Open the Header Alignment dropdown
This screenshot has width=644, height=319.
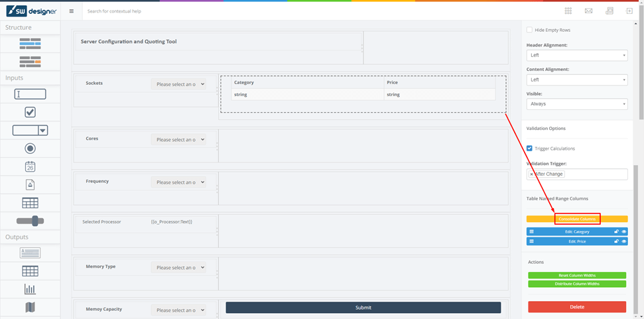coord(576,56)
